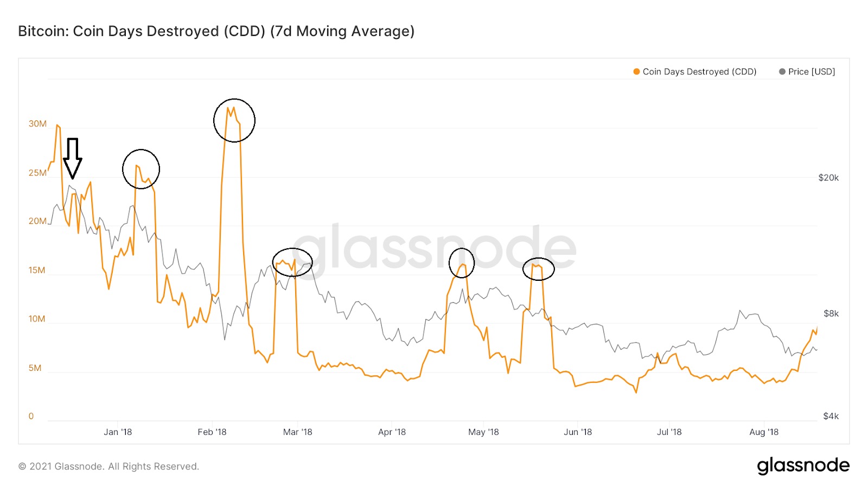
Task: Toggle the Price [USD] legend label
Action: [812, 72]
